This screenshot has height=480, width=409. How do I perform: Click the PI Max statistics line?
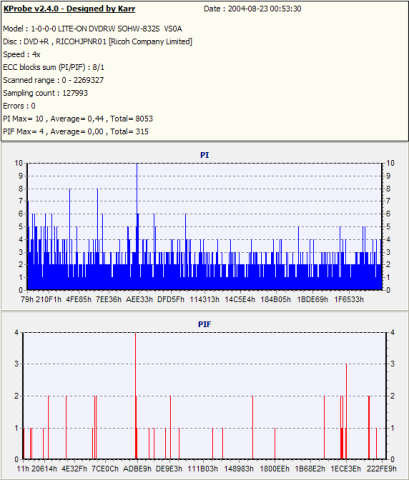click(78, 119)
